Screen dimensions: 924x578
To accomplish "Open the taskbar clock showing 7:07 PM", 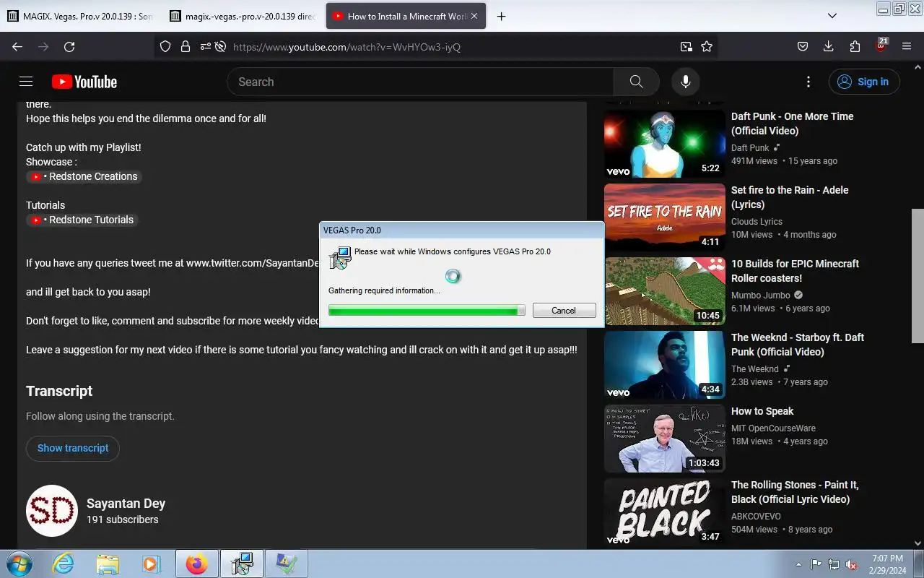I will click(x=887, y=564).
